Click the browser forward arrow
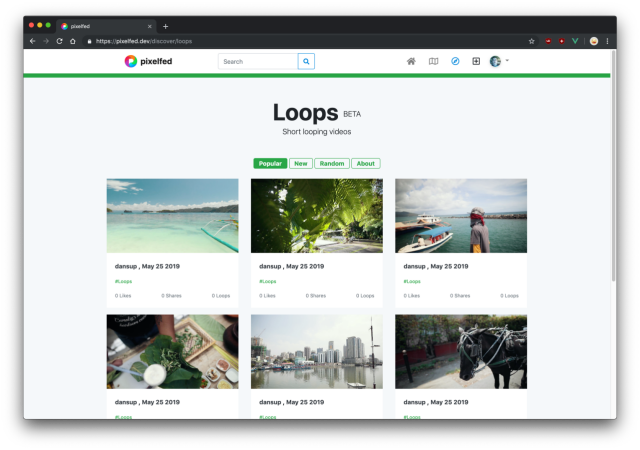Viewport: 640px width, 450px height. click(46, 41)
